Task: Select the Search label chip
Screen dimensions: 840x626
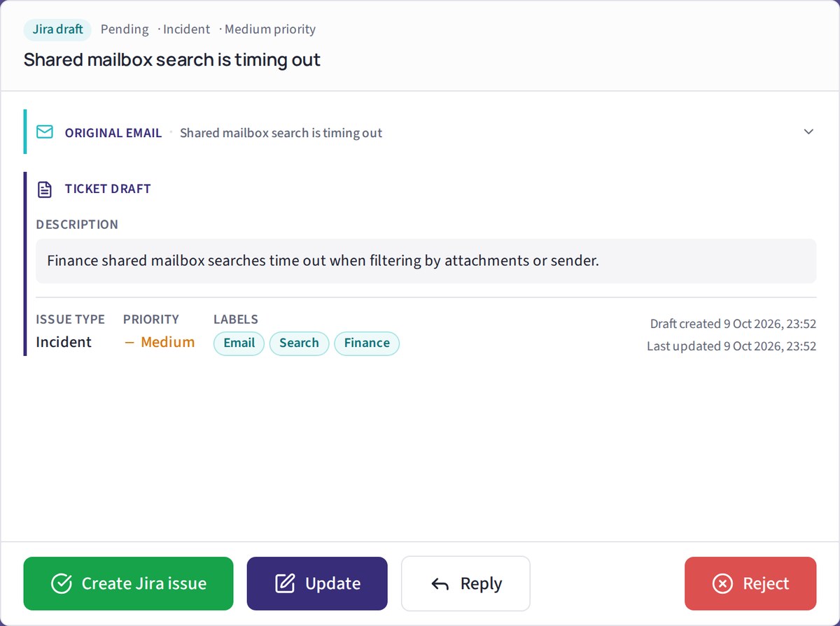Action: point(299,343)
